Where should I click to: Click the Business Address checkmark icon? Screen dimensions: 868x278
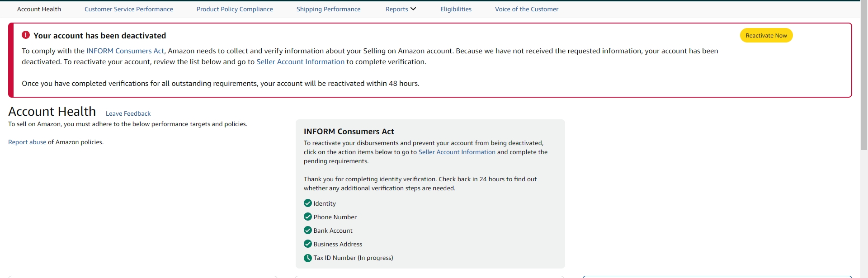(x=308, y=244)
